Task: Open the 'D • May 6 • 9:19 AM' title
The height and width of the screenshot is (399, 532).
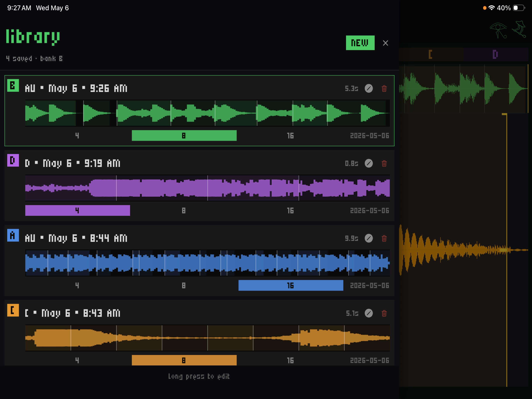Action: pos(73,163)
